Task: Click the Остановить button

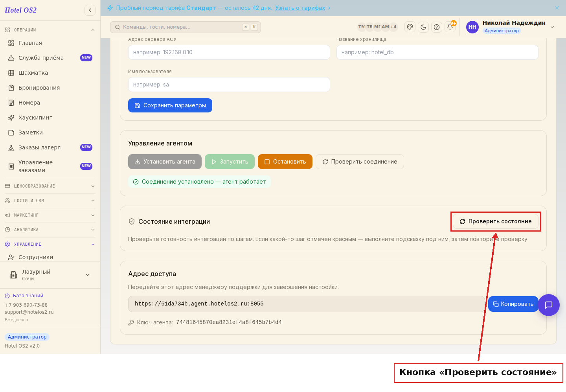Action: coord(285,162)
